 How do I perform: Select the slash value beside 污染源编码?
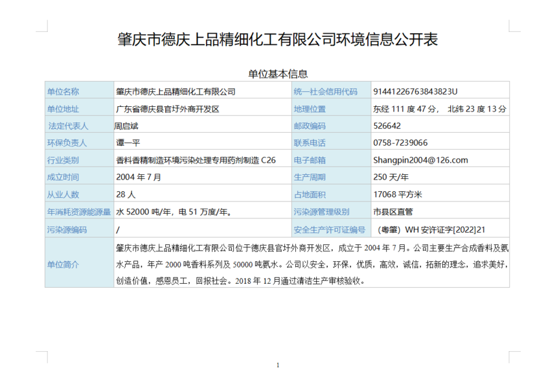coord(118,230)
